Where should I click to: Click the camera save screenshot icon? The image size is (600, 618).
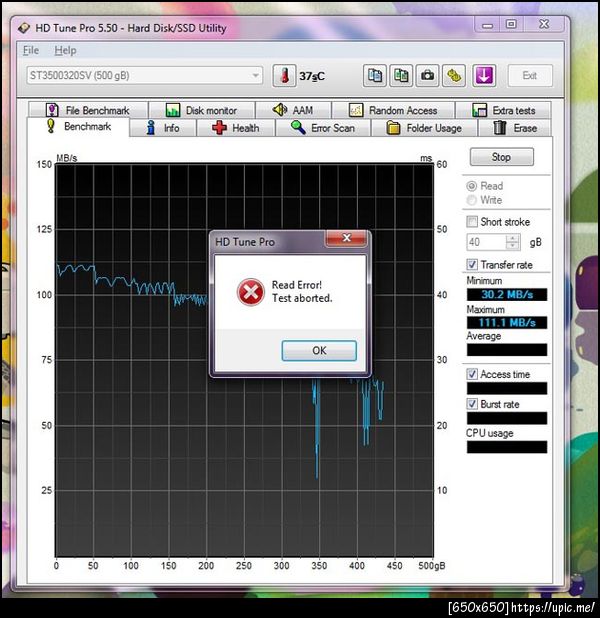click(427, 75)
